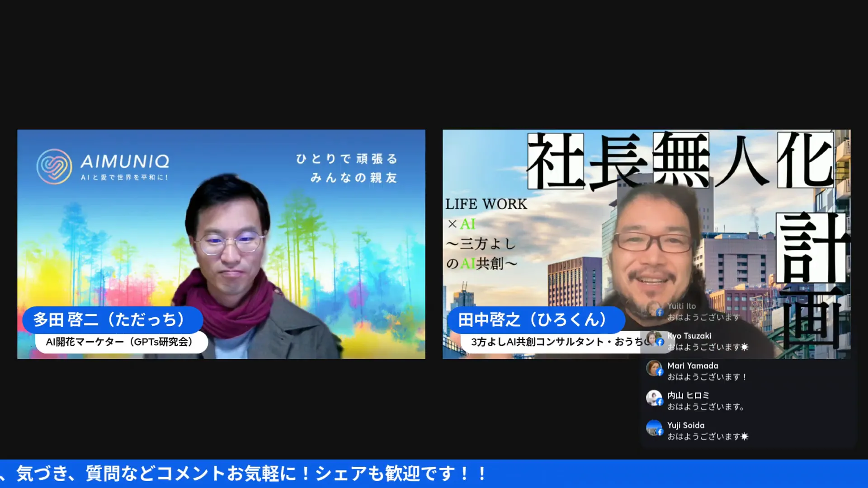Select 田中啓之's name badge
This screenshot has height=488, width=868.
[x=535, y=319]
